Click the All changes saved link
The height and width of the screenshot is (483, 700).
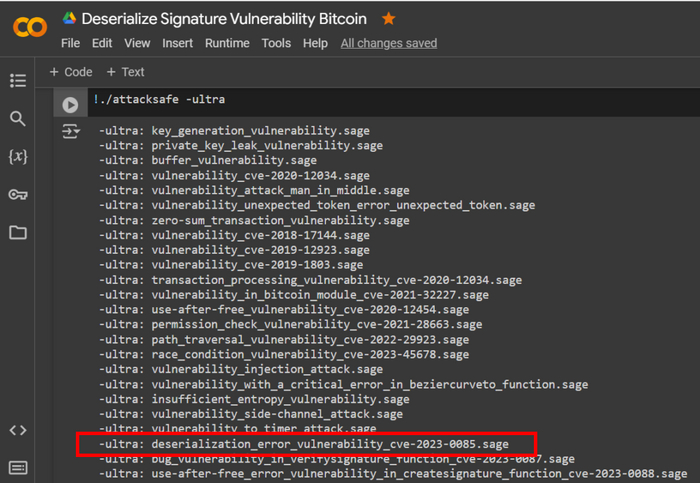coord(388,43)
